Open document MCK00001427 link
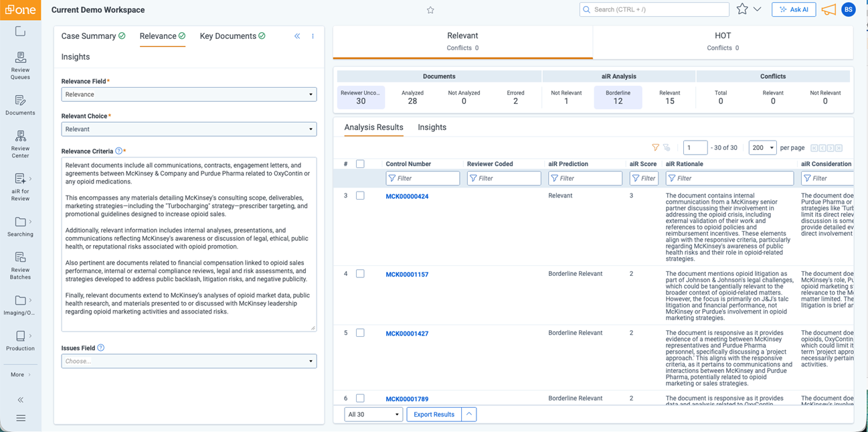Screen dimensions: 868x432 tap(407, 333)
